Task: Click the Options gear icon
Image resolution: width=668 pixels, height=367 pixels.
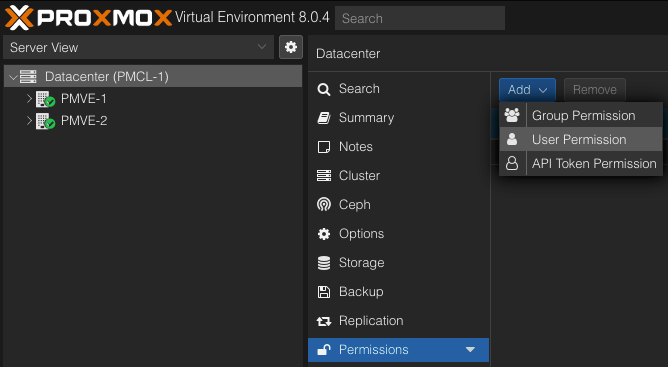Action: (x=324, y=234)
